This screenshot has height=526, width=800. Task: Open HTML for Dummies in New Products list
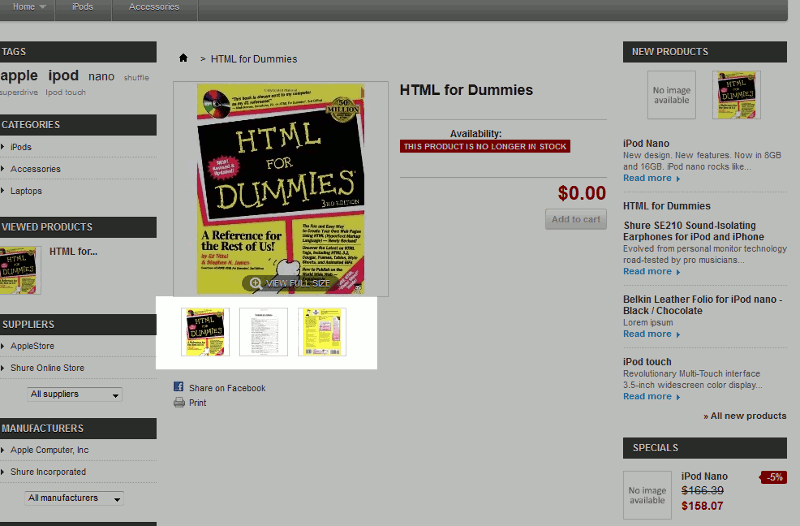[666, 206]
